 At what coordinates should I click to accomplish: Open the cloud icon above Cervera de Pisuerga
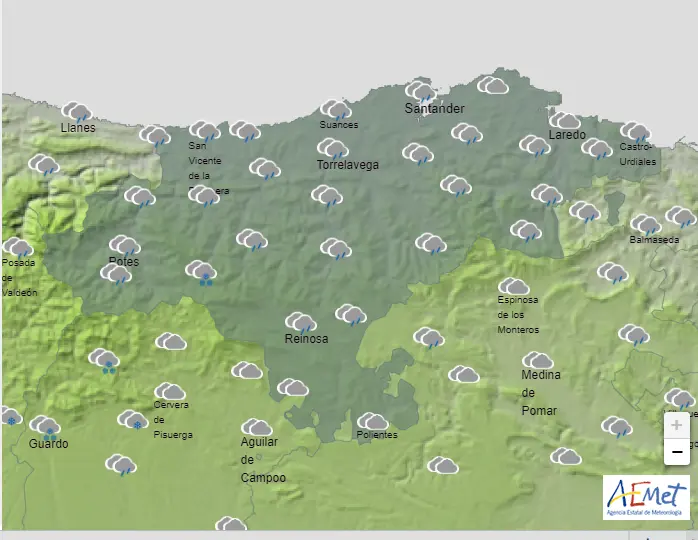170,391
